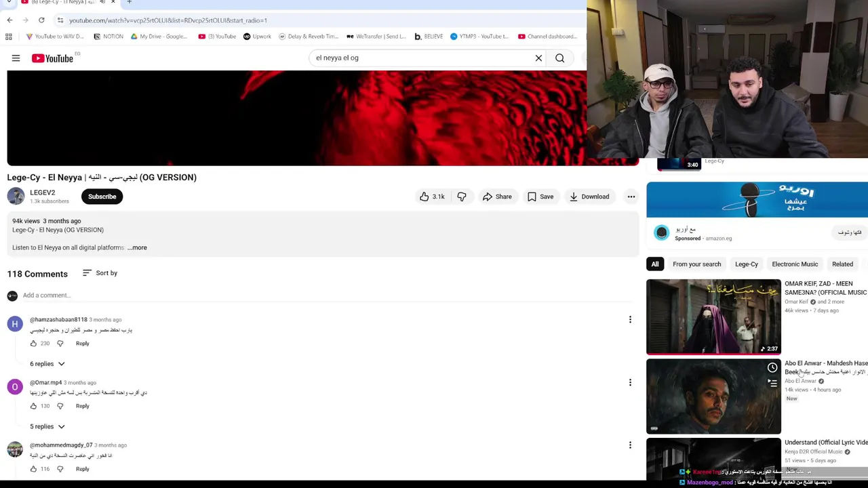The height and width of the screenshot is (488, 868).
Task: Open the 'Understand (Official Lyric Video)' title
Action: (x=826, y=443)
